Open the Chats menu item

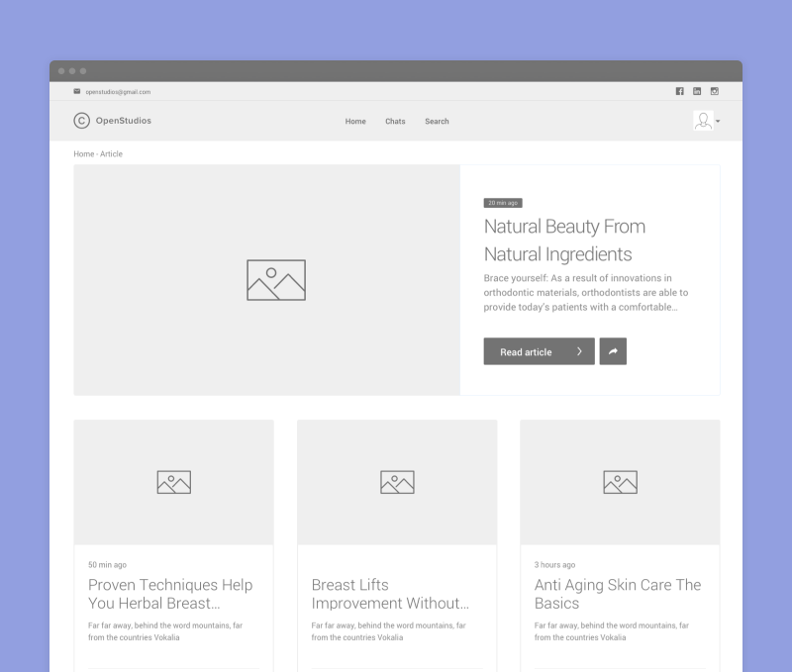click(x=395, y=122)
